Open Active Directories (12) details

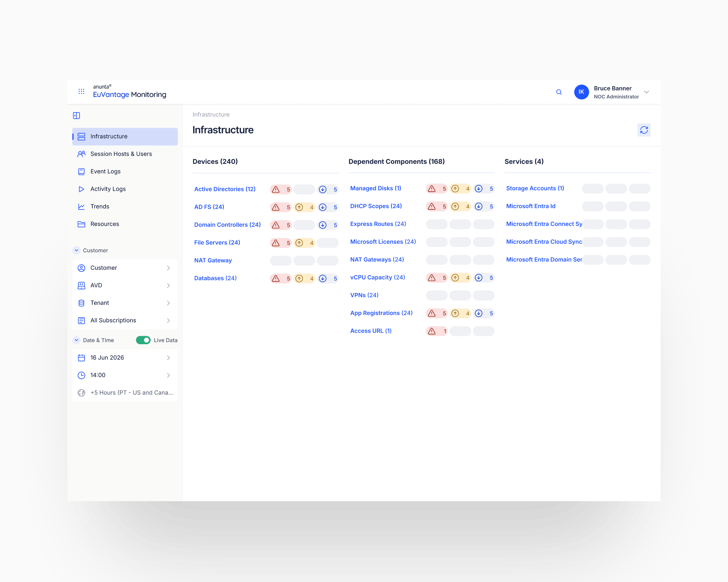tap(225, 189)
